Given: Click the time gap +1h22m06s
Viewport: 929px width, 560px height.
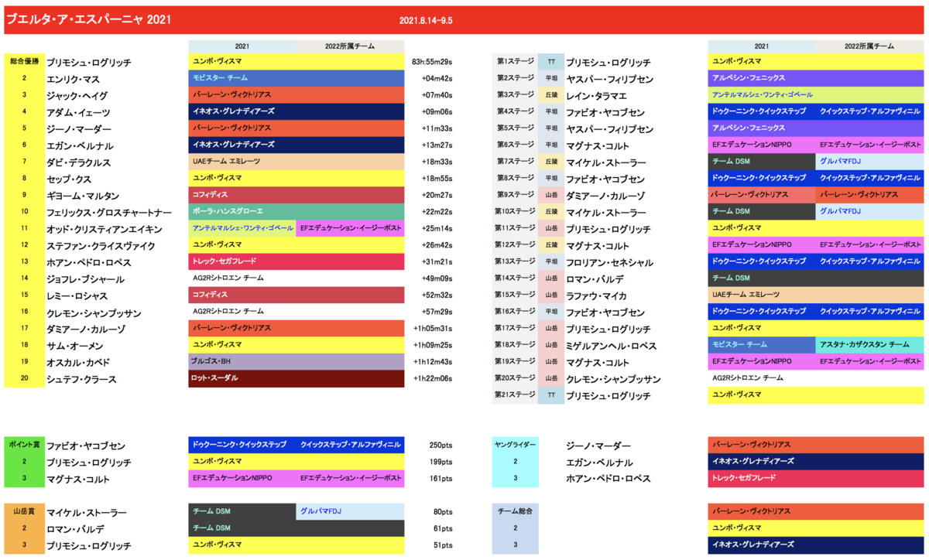Looking at the screenshot, I should [x=432, y=379].
